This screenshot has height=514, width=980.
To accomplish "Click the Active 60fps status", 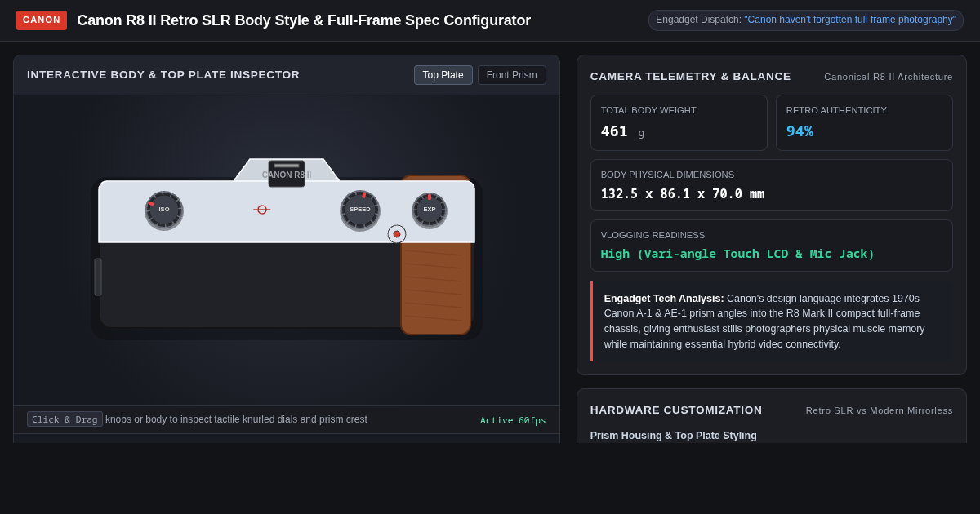I will tap(513, 420).
